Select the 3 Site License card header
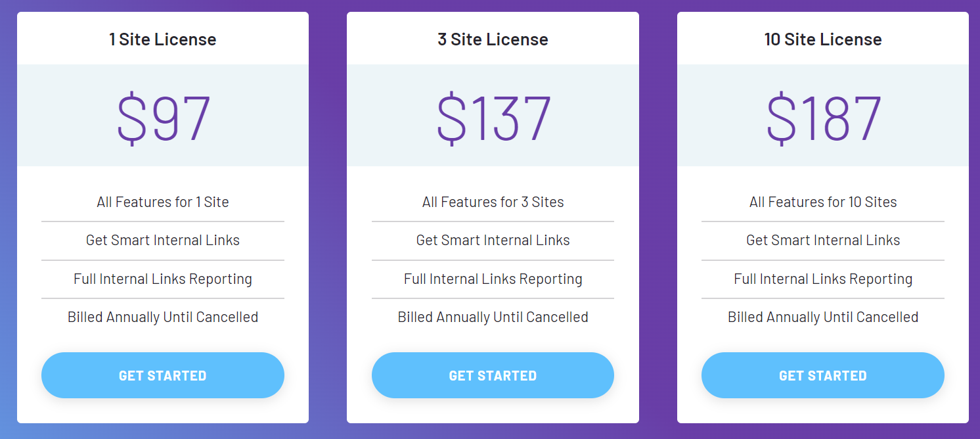Viewport: 980px width, 439px height. point(493,39)
